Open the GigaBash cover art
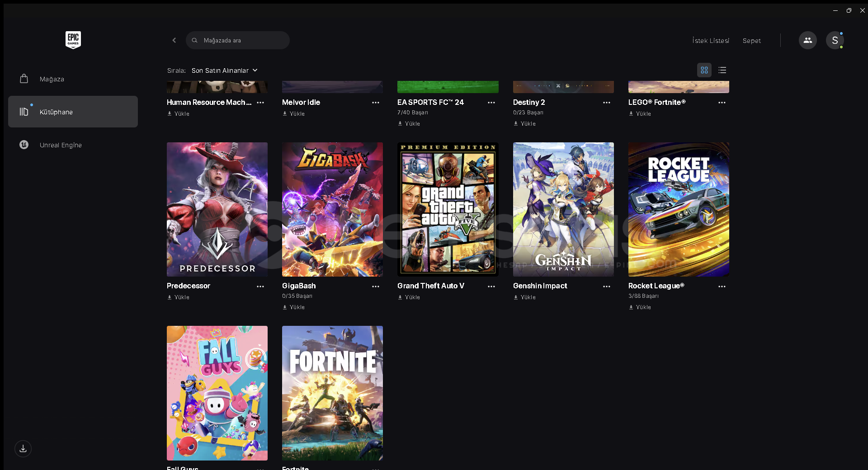The image size is (868, 470). (332, 209)
